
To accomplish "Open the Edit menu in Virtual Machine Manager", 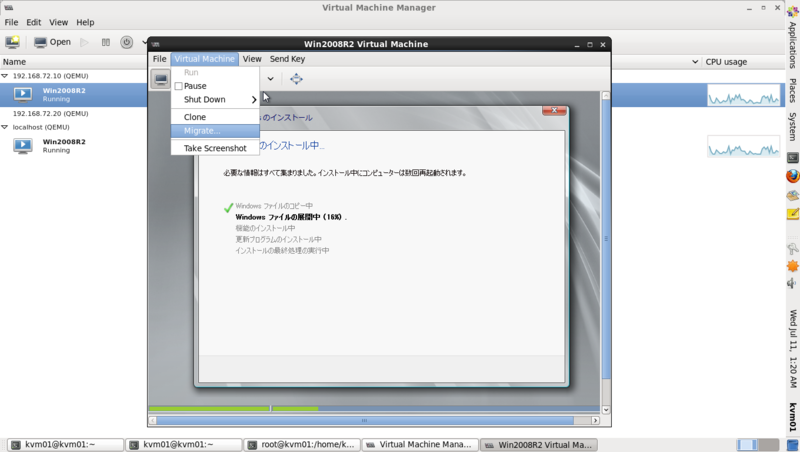I will [34, 22].
